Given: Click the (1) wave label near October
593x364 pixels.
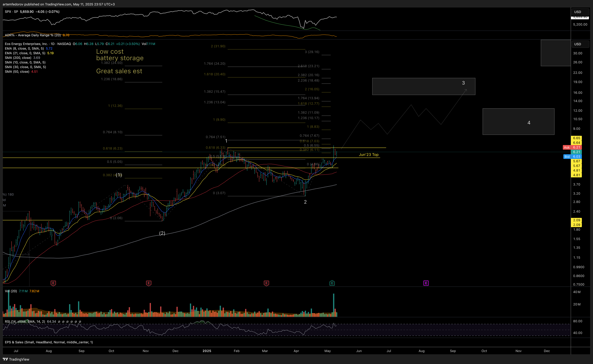Looking at the screenshot, I should point(119,175).
